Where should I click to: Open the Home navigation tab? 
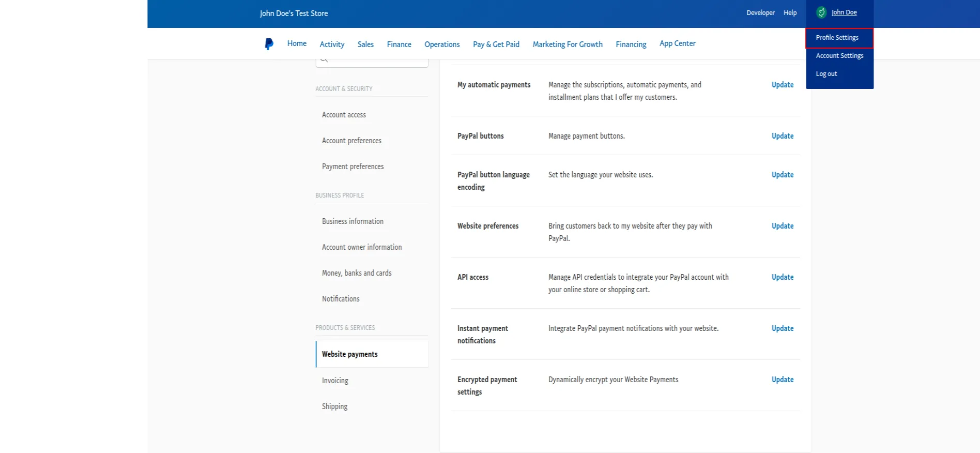(297, 43)
